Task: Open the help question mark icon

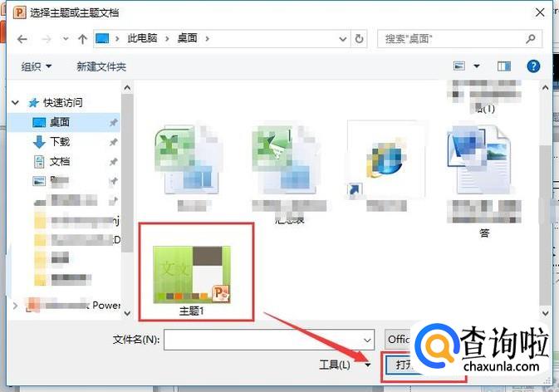Action: pos(533,66)
